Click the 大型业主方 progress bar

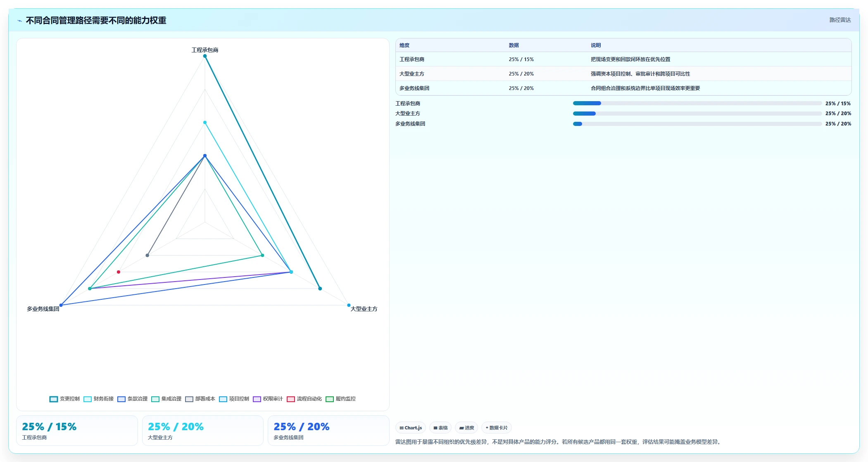point(697,114)
